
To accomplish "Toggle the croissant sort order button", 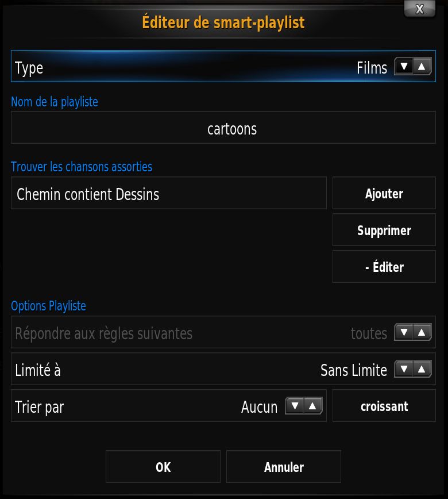I will [384, 406].
